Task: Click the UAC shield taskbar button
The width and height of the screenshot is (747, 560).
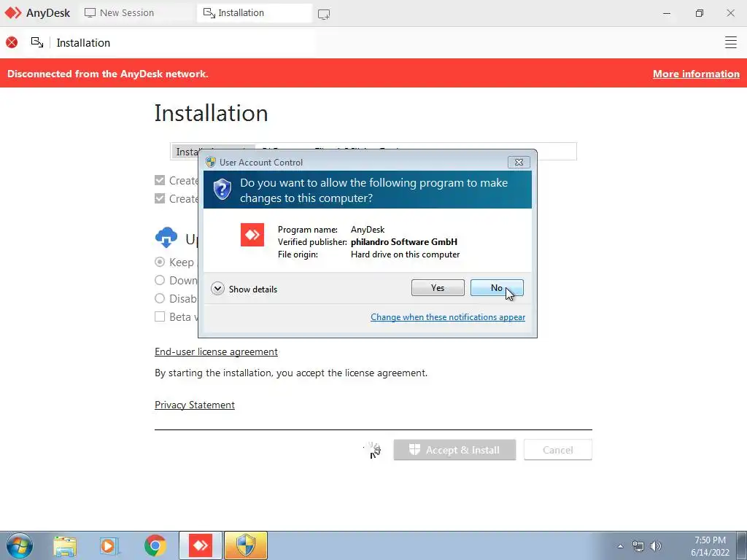Action: coord(246,545)
